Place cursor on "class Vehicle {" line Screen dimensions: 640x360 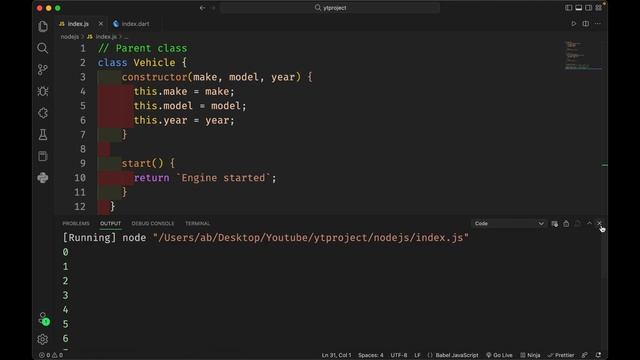(142, 63)
